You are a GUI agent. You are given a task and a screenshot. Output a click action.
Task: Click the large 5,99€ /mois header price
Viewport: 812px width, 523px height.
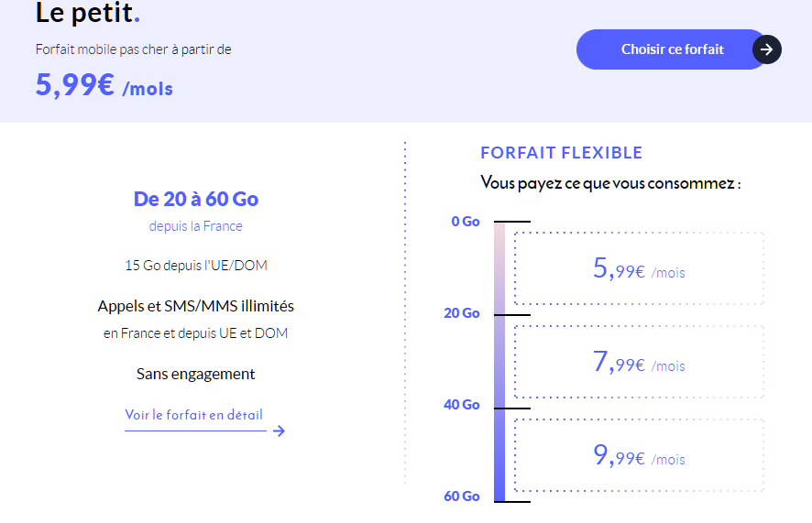(x=104, y=86)
